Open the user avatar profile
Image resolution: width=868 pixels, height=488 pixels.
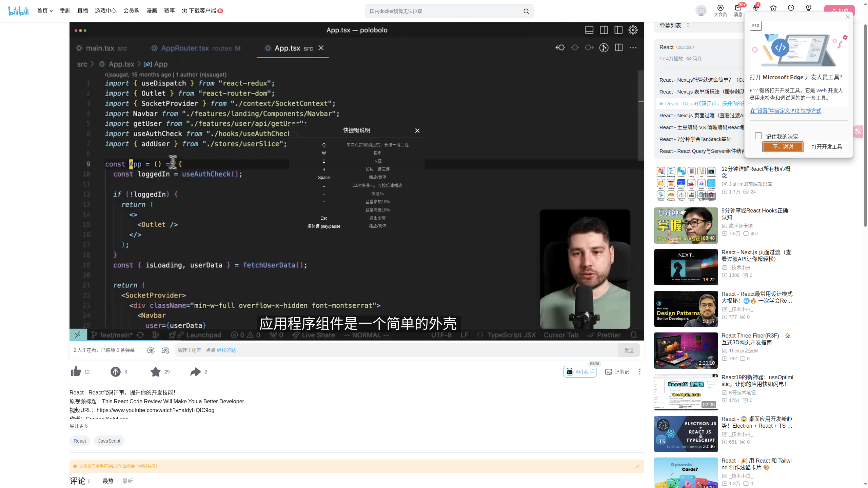point(701,11)
